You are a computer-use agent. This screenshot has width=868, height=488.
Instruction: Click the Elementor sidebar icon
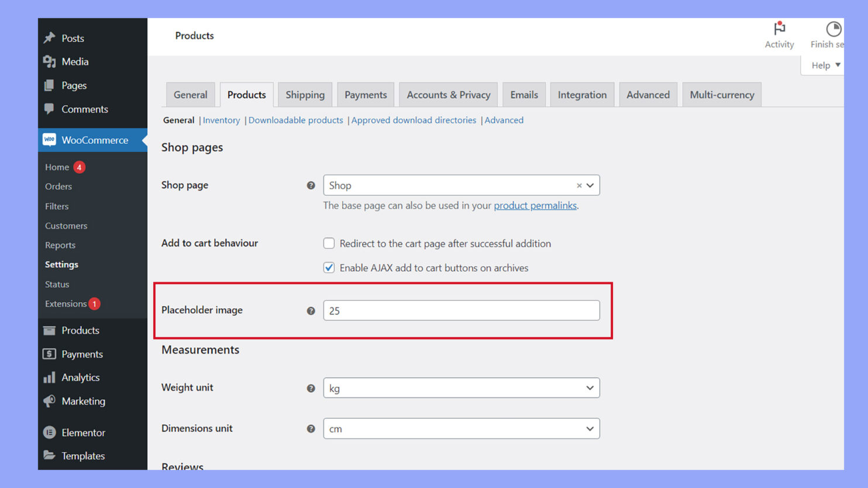pos(49,432)
